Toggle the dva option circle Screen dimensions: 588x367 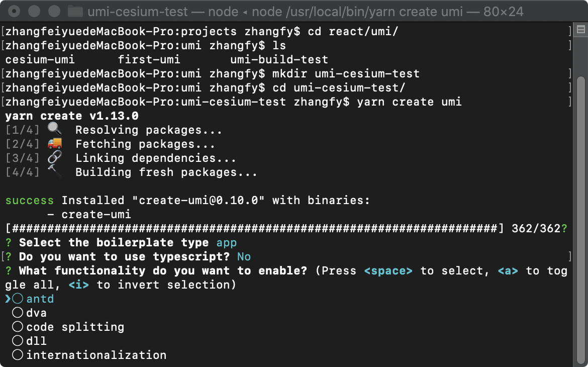18,313
